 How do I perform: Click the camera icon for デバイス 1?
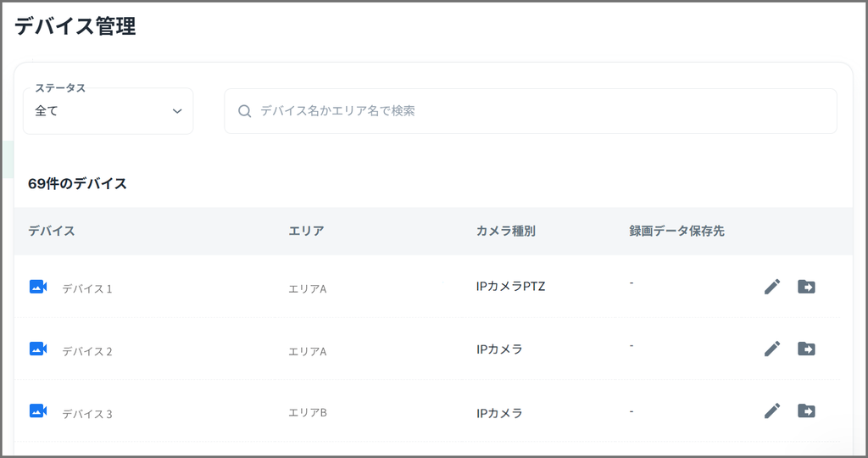click(38, 287)
